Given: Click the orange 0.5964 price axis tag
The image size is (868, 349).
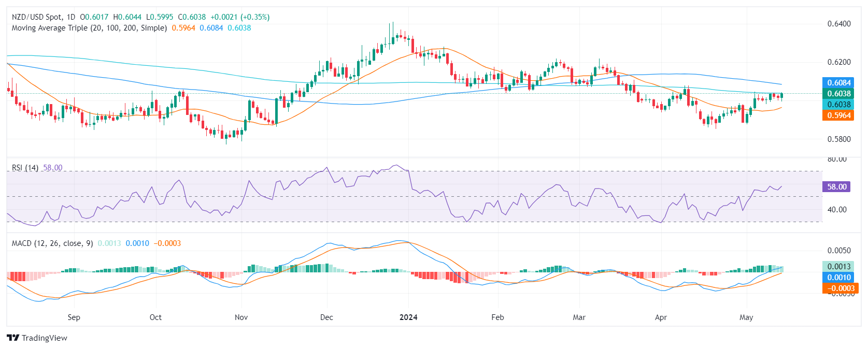Looking at the screenshot, I should [838, 115].
